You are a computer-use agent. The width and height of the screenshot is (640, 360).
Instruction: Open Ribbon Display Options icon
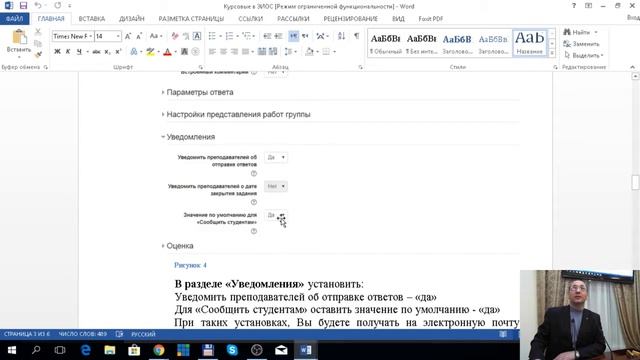coord(589,6)
